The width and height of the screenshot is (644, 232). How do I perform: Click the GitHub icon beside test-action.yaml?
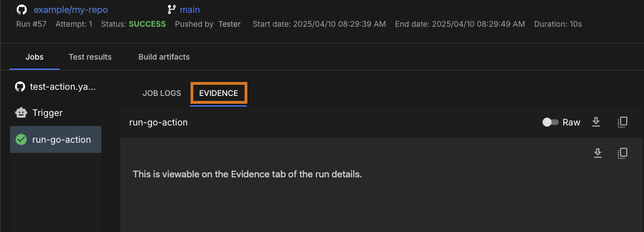pos(19,87)
